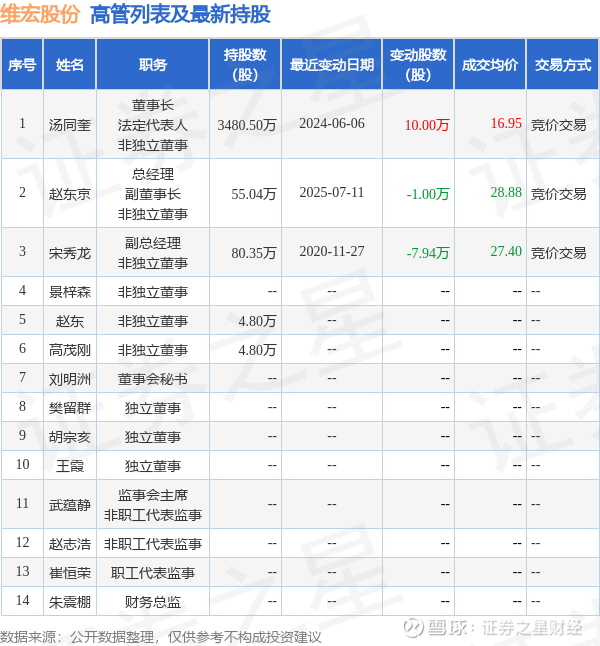Click 维宏股份 in the title
This screenshot has height=646, width=600.
click(40, 14)
